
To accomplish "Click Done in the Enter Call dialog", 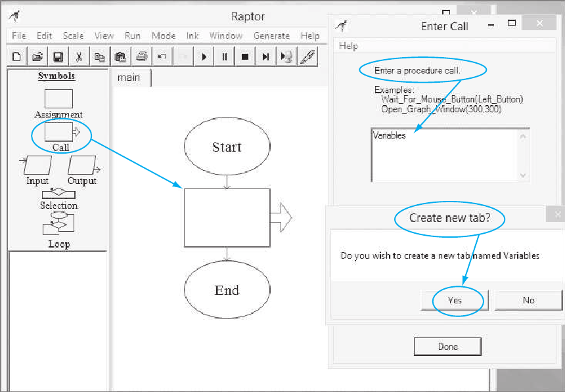I will pyautogui.click(x=447, y=346).
